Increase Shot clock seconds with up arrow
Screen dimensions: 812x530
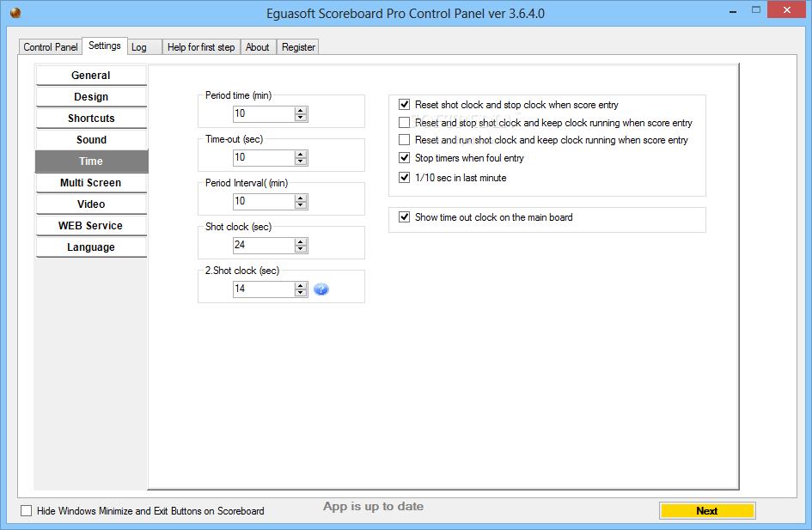(301, 241)
